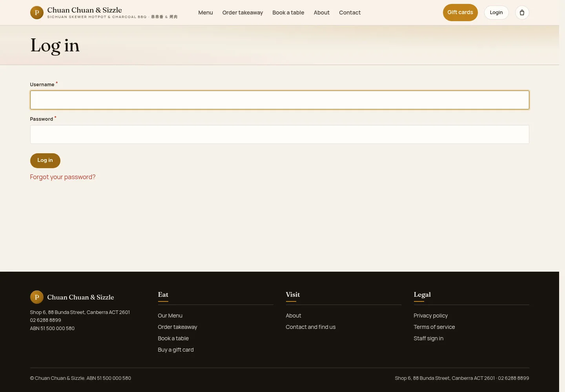Click the footer logo badge with letter P
The width and height of the screenshot is (565, 392).
[x=37, y=297]
